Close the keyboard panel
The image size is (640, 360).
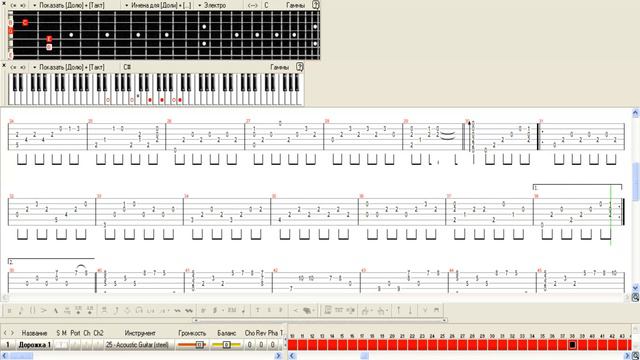click(4, 64)
